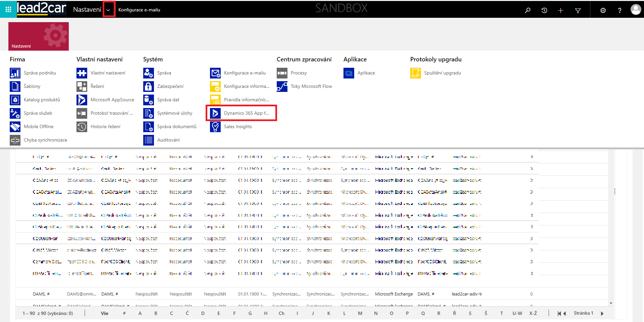Open the app launcher waffle icon
This screenshot has width=644, height=322.
pos(8,10)
